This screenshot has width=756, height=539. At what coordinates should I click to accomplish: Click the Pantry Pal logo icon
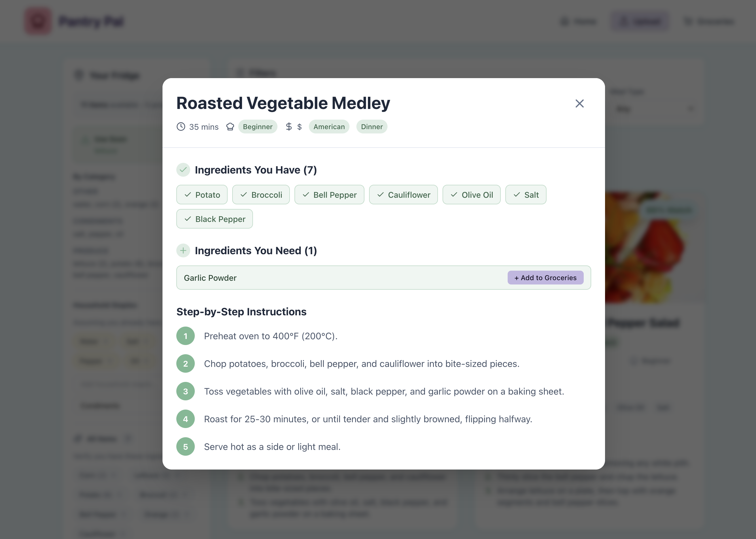coord(38,22)
